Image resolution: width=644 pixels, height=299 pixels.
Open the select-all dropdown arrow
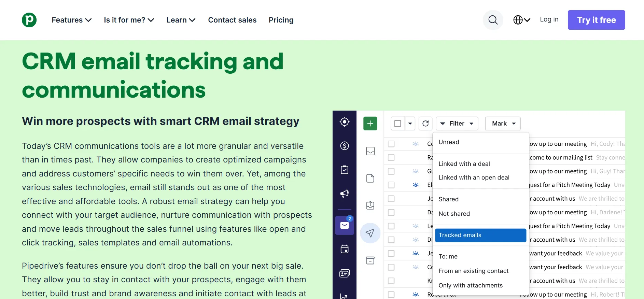tap(410, 124)
